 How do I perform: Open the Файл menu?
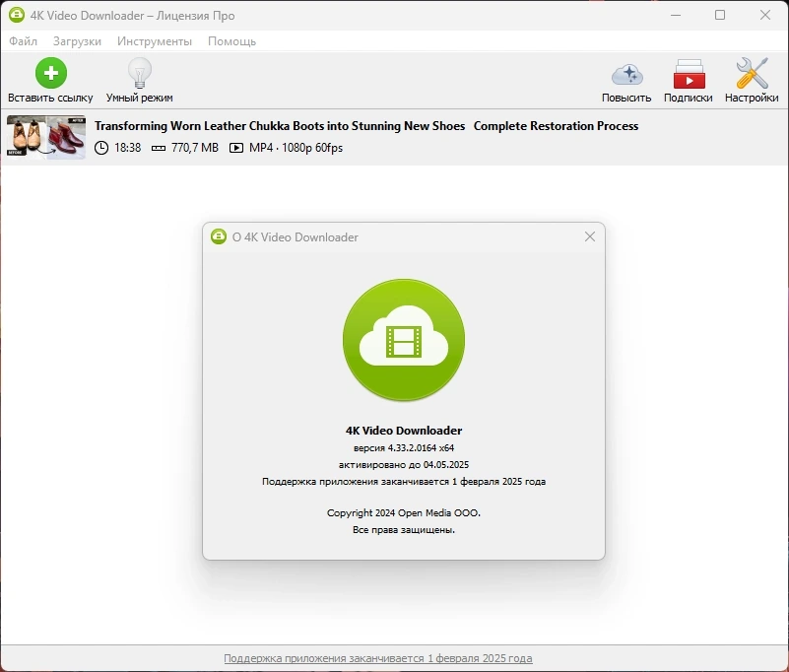23,41
